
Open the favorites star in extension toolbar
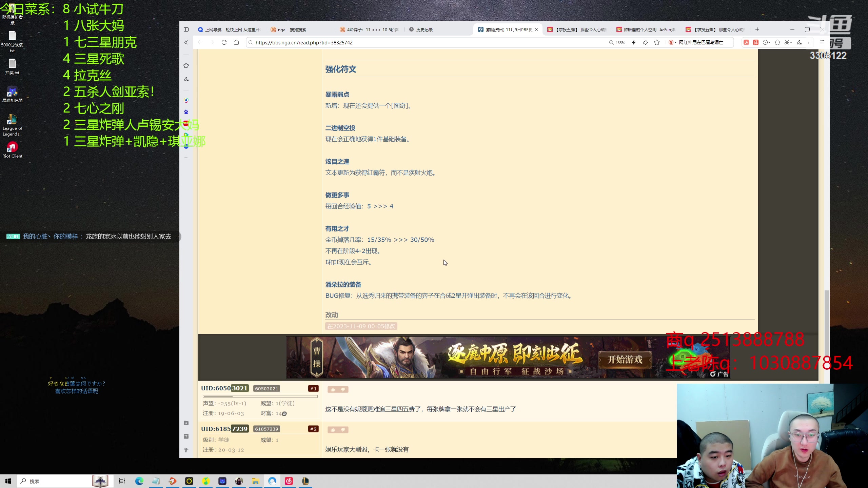pyautogui.click(x=777, y=42)
